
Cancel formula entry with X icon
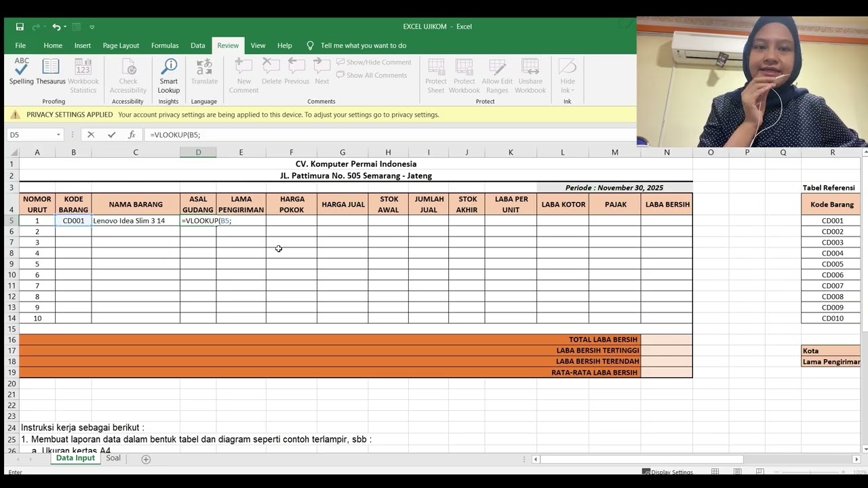[91, 135]
